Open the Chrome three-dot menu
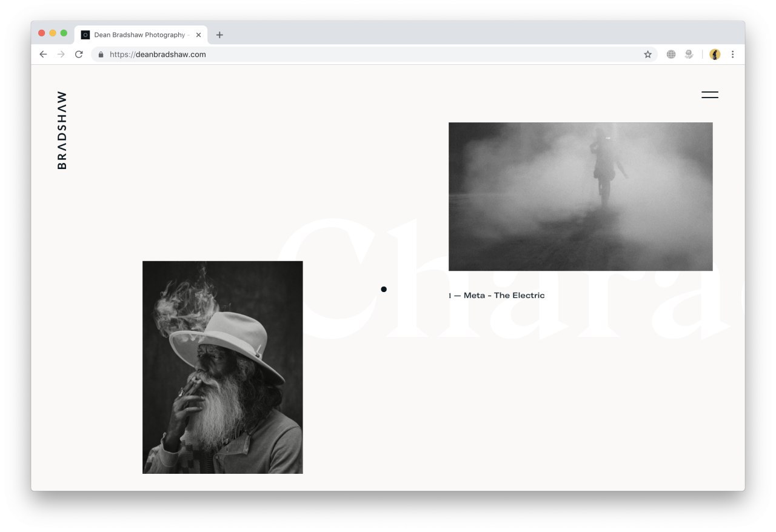 (732, 55)
